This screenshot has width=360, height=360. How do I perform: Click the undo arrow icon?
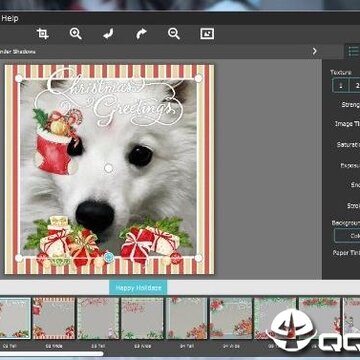108,34
